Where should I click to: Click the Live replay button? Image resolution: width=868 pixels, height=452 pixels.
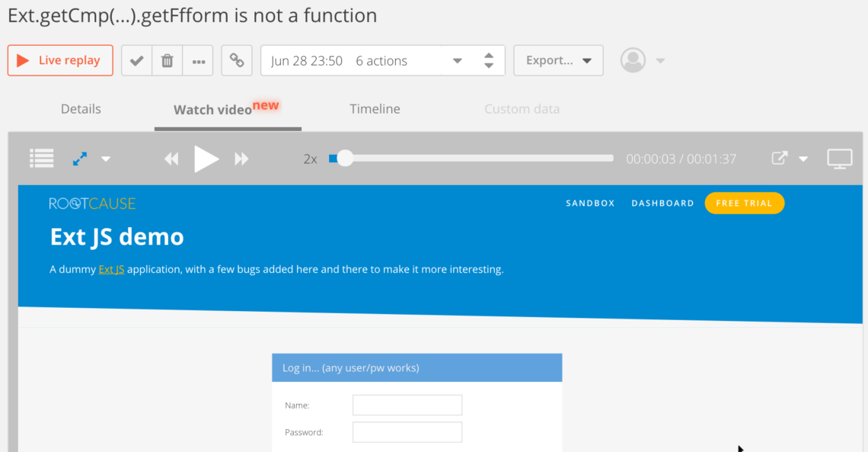60,61
